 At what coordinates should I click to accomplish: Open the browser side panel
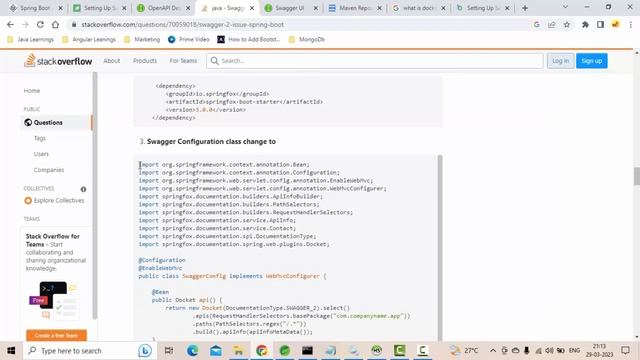pos(600,25)
